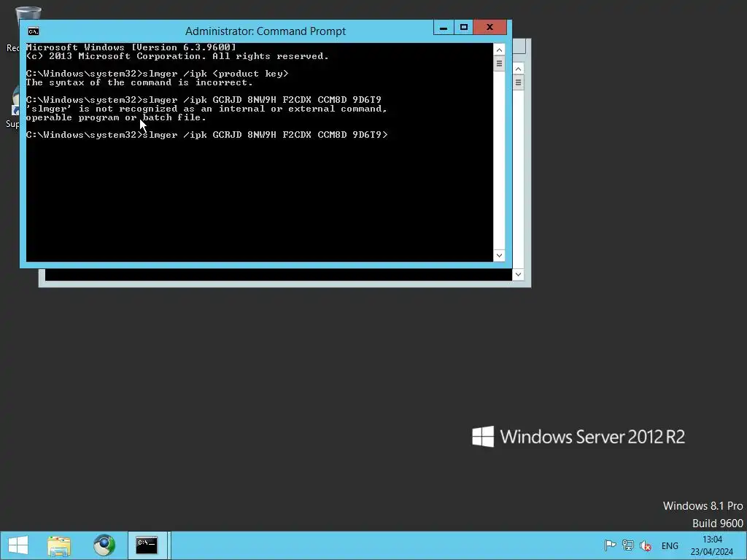Click the line starting "'slmger' is not recognized"

coord(206,109)
